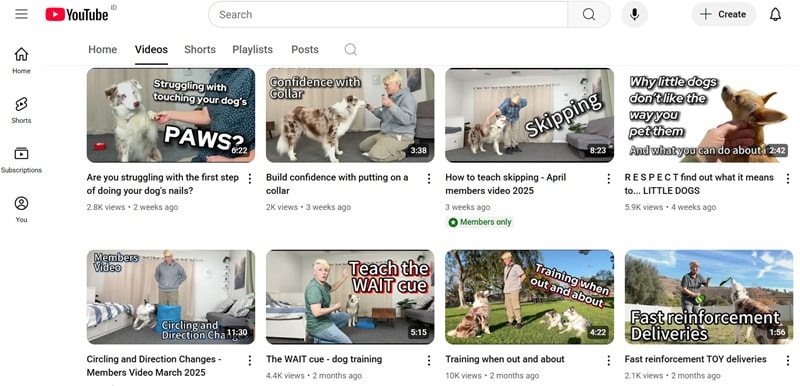This screenshot has width=800, height=386.
Task: Open the Posts tab
Action: point(305,49)
